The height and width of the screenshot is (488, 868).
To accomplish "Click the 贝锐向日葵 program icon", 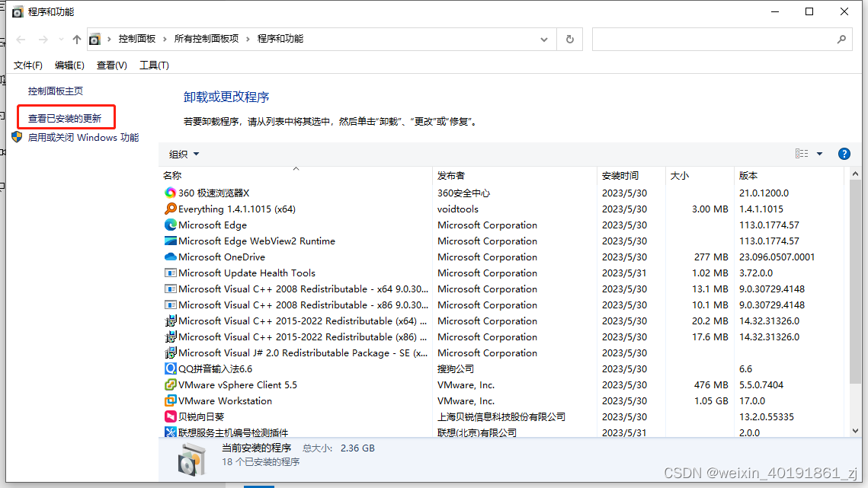I will tap(171, 416).
